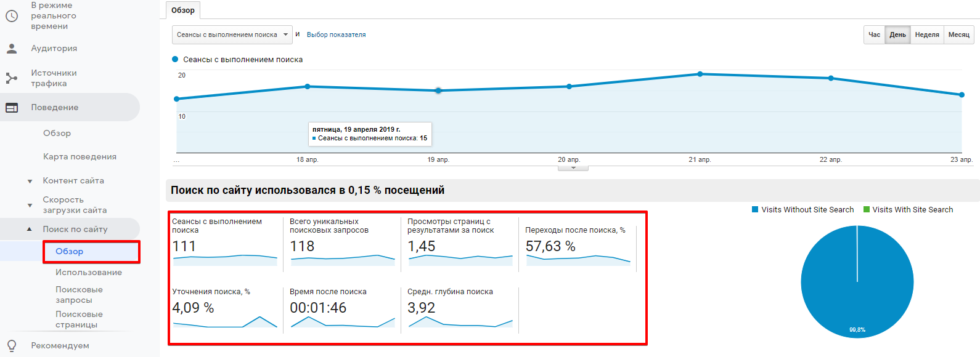This screenshot has height=357, width=980.
Task: Open Карта поведения in sidebar
Action: 80,157
